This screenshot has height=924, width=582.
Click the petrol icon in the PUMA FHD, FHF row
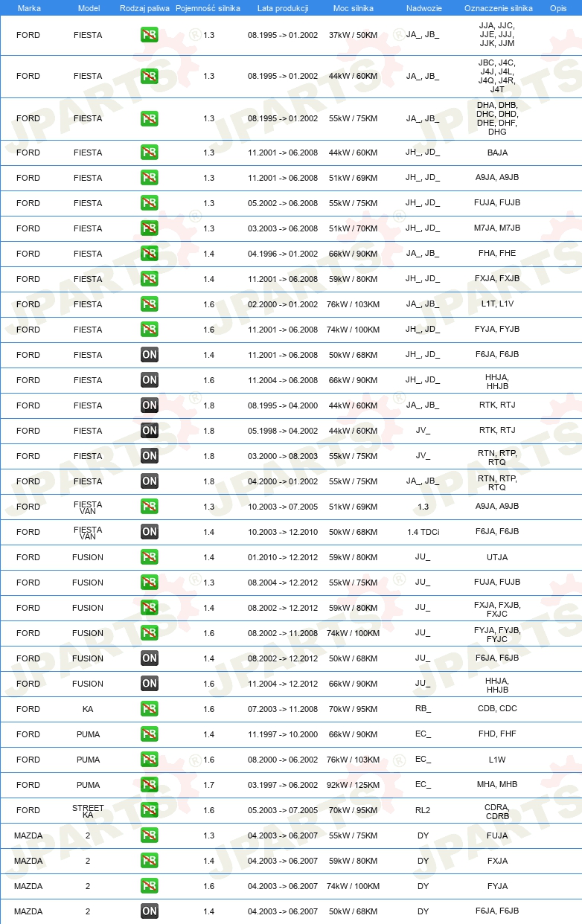click(150, 734)
